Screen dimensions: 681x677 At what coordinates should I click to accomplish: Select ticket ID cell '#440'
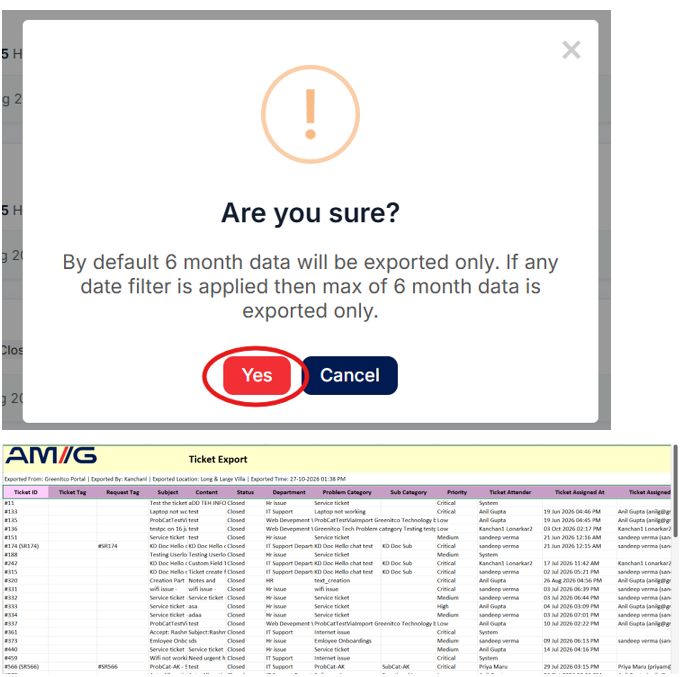tap(26, 650)
